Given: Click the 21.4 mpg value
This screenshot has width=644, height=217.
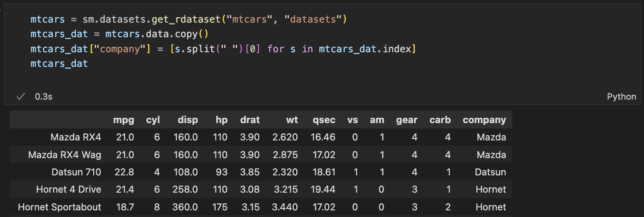Looking at the screenshot, I should pyautogui.click(x=124, y=190).
